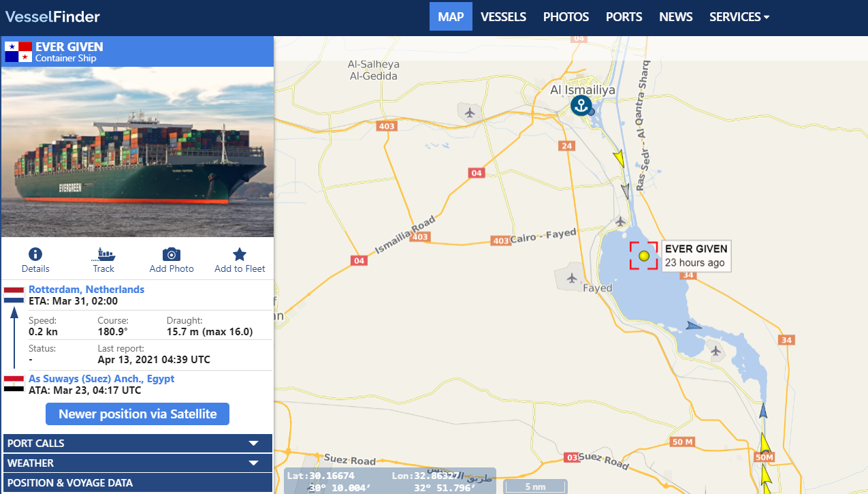Open the As Suways (Suez) Anch. link
The height and width of the screenshot is (494, 868).
pyautogui.click(x=101, y=379)
